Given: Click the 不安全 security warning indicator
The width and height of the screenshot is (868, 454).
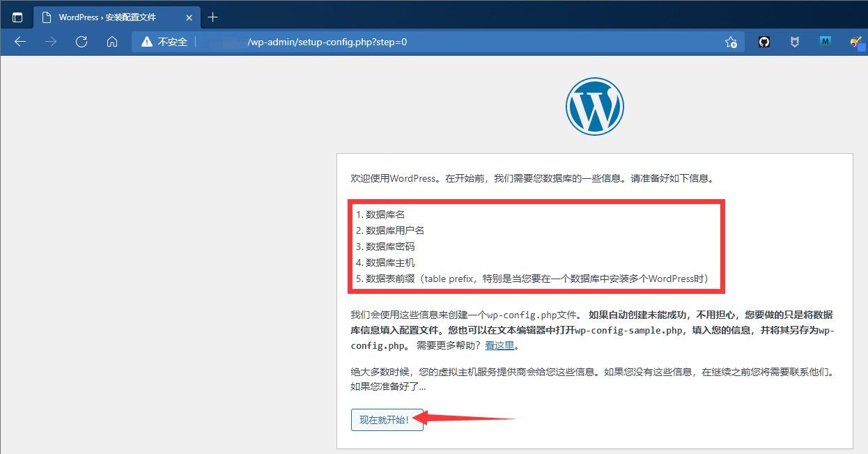Looking at the screenshot, I should (x=164, y=42).
